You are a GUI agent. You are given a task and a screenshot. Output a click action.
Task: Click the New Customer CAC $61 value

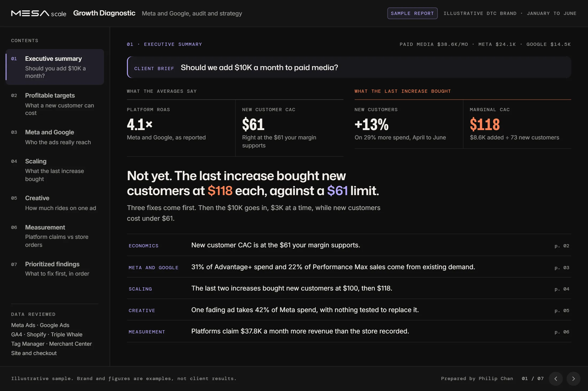click(x=253, y=124)
